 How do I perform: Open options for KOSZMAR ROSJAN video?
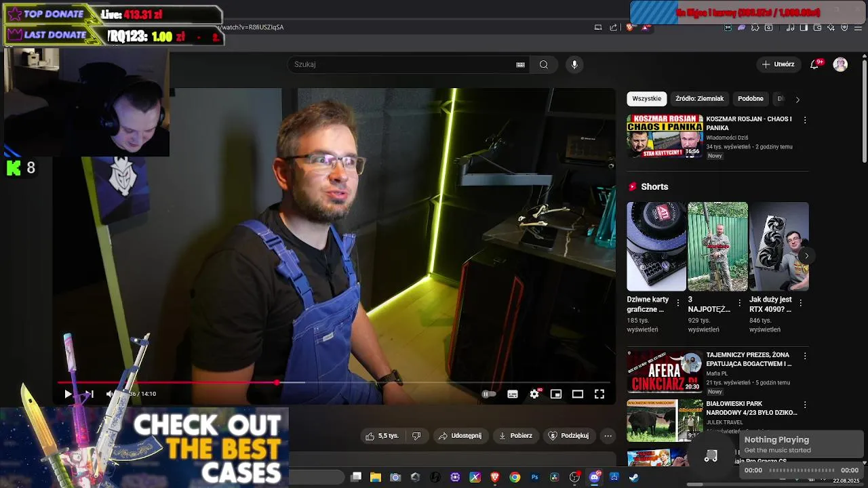(805, 120)
